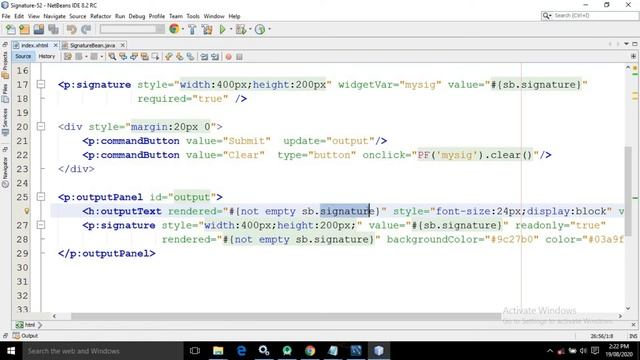Click the Find Selection magnifier icon in editor toolbar
The width and height of the screenshot is (640, 360).
112,57
